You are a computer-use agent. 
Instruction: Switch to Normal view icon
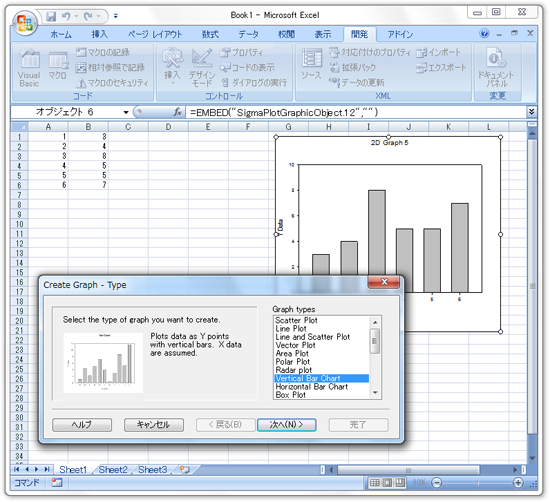[x=375, y=483]
